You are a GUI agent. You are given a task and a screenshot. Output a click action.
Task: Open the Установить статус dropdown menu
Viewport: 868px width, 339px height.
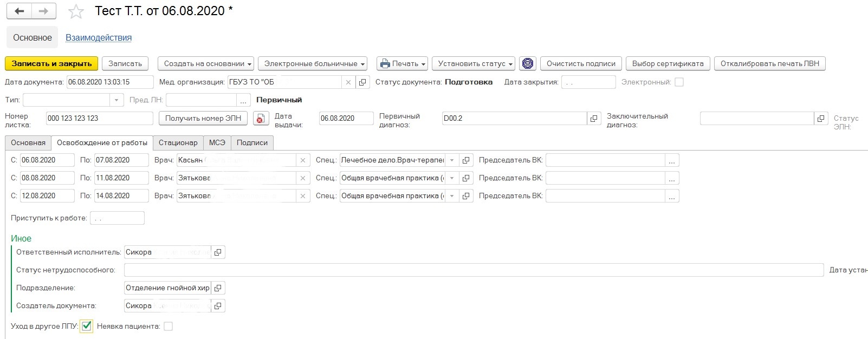[472, 64]
